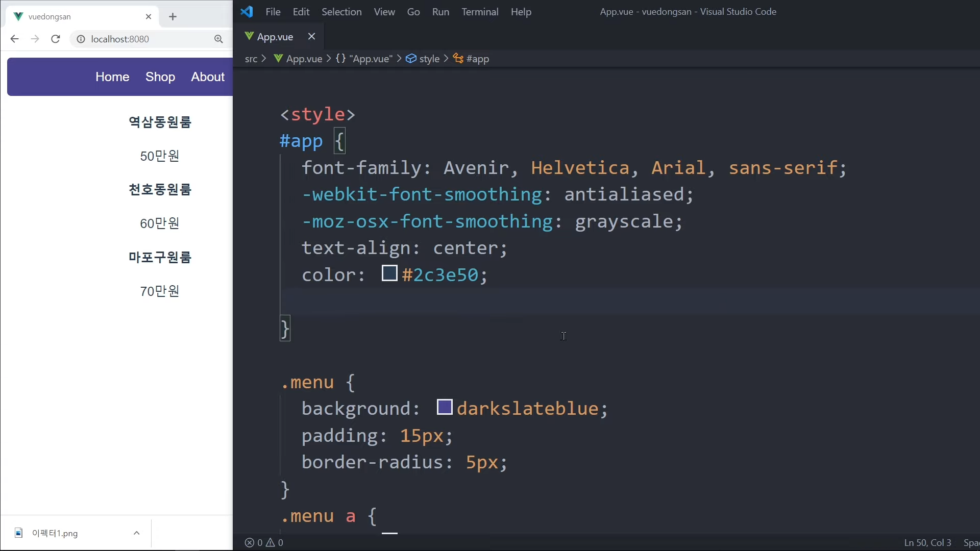Click the #2c3e50 color swatch
This screenshot has height=551, width=980.
389,273
